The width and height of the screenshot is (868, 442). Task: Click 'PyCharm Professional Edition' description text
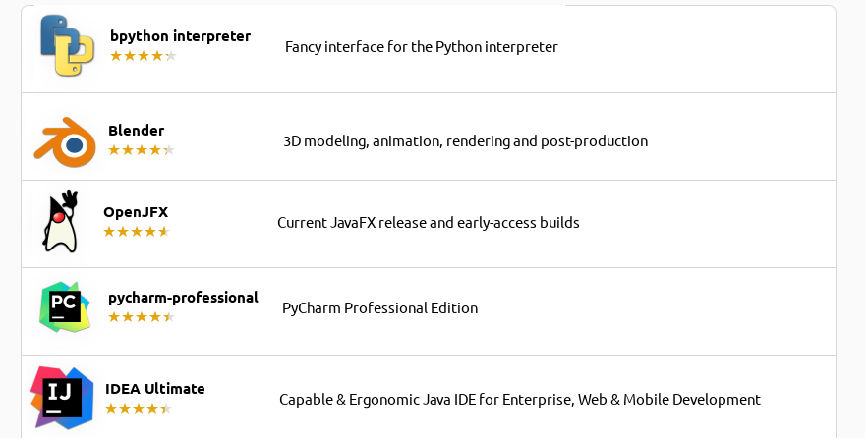tap(379, 308)
